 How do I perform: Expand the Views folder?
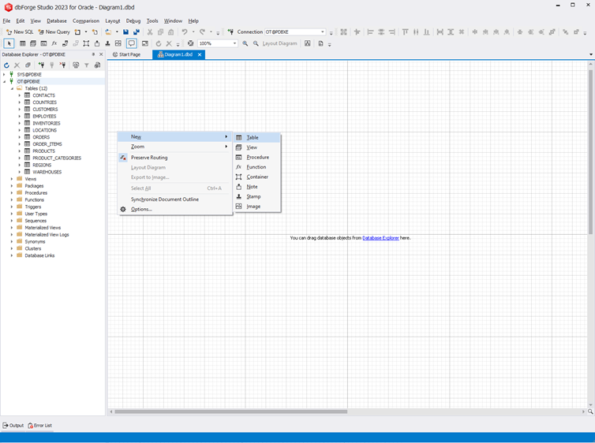(x=12, y=179)
